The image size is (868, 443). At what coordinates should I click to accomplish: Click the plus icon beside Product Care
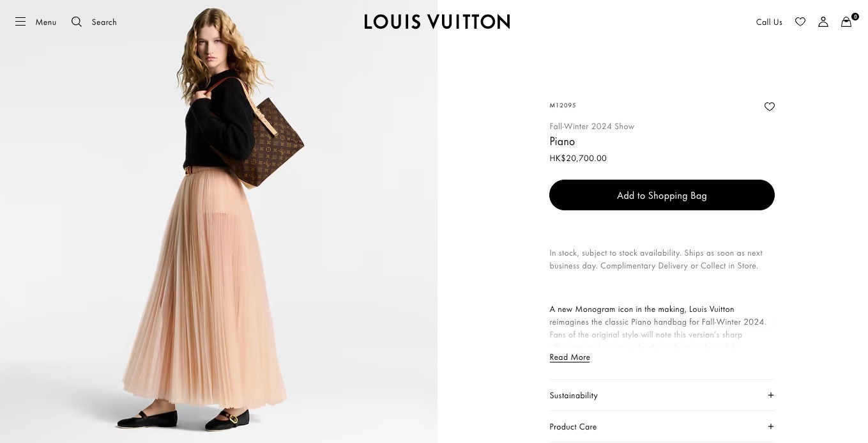click(x=771, y=426)
